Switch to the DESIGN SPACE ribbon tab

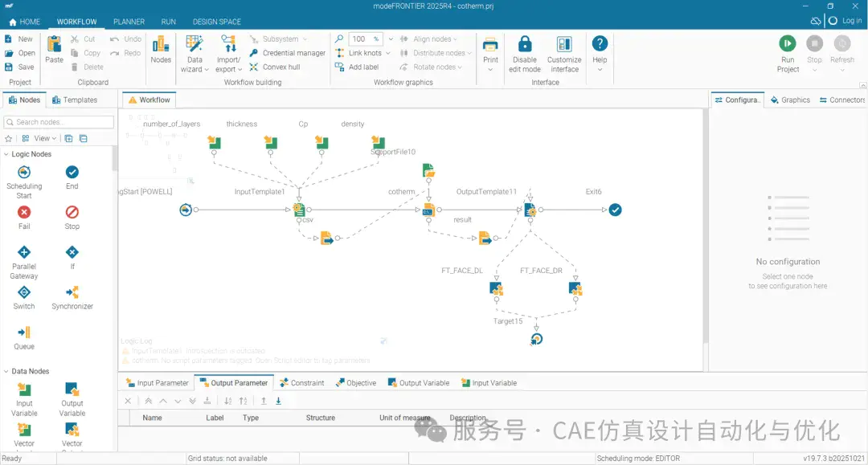[x=216, y=22]
